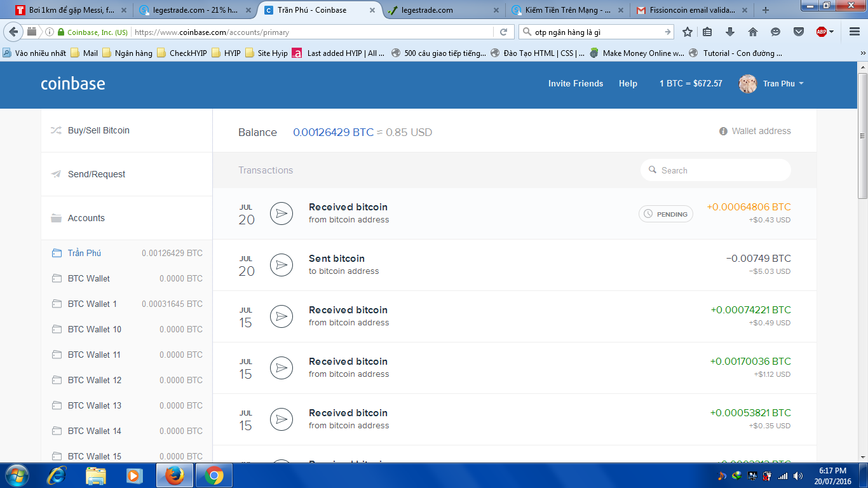
Task: Select BTC Wallet 12 account
Action: point(126,380)
